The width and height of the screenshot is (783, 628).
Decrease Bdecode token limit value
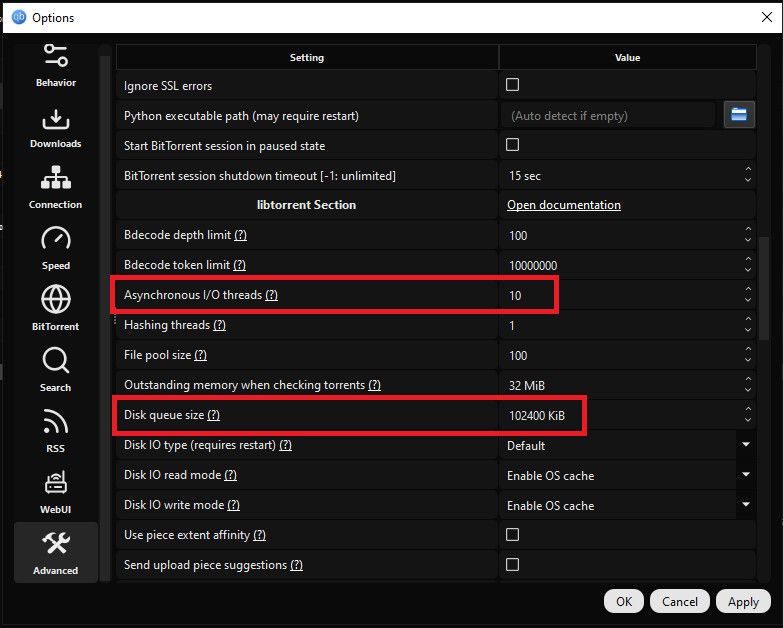tap(748, 270)
